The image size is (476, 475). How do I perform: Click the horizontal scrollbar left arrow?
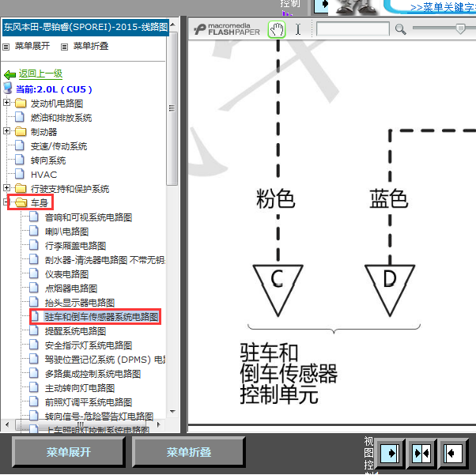point(7,424)
